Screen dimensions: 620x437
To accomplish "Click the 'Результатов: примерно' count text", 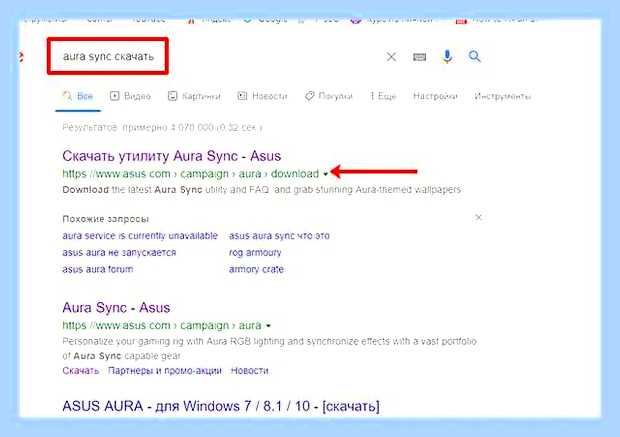I will click(162, 128).
